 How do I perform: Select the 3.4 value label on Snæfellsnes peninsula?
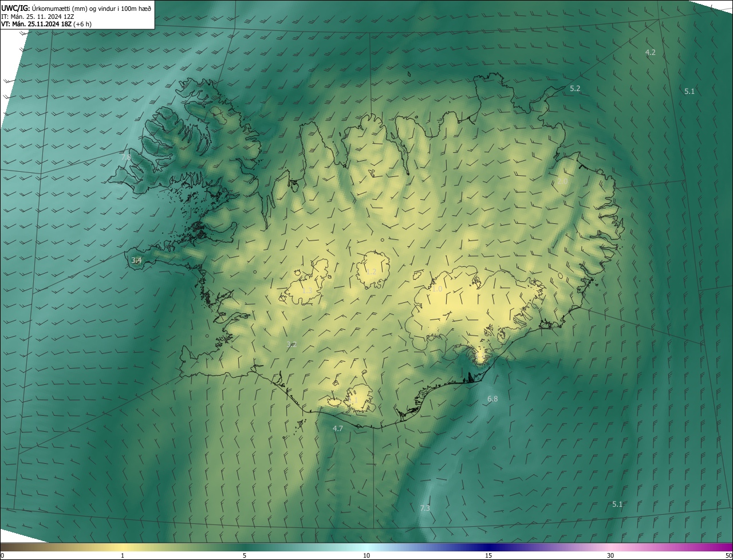136,260
